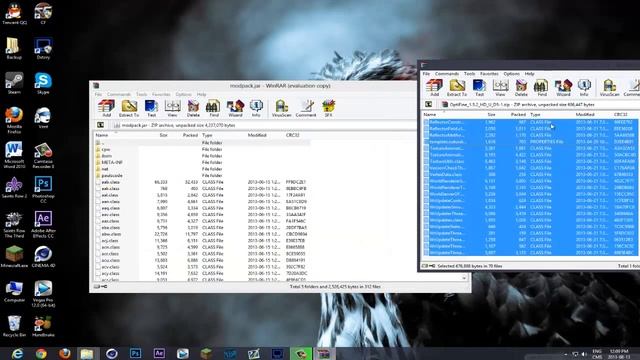
Task: Open Help menu in OptiFine window
Action: [529, 74]
